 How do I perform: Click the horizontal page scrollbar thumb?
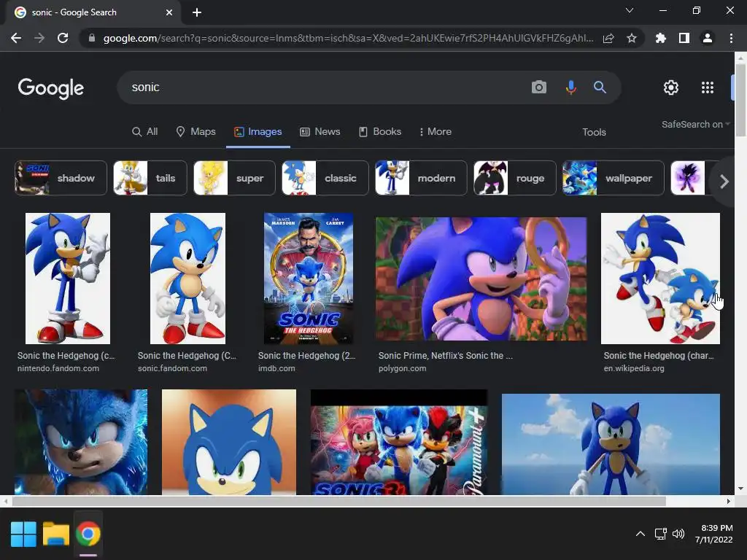coord(338,501)
